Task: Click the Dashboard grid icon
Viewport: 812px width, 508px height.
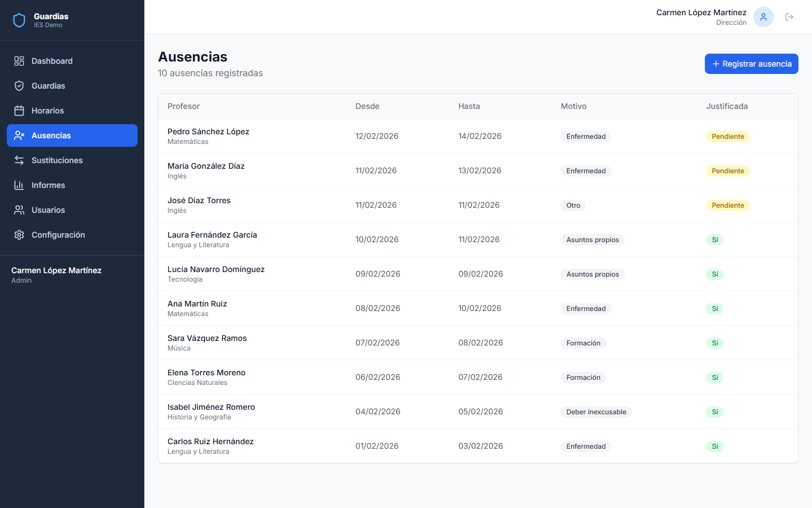Action: [19, 61]
